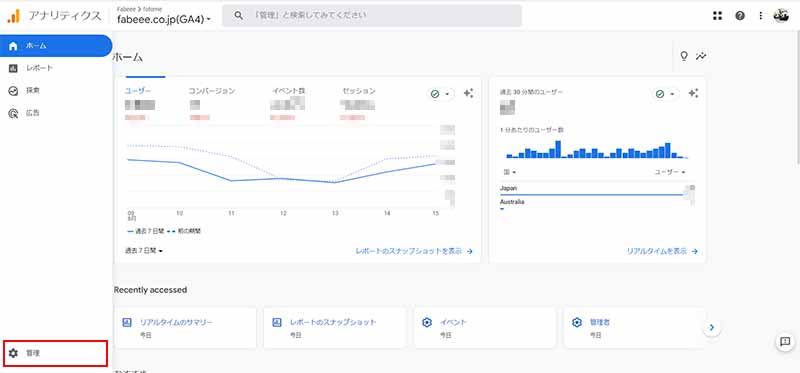Select the コンバージョン metric tab

tap(212, 91)
